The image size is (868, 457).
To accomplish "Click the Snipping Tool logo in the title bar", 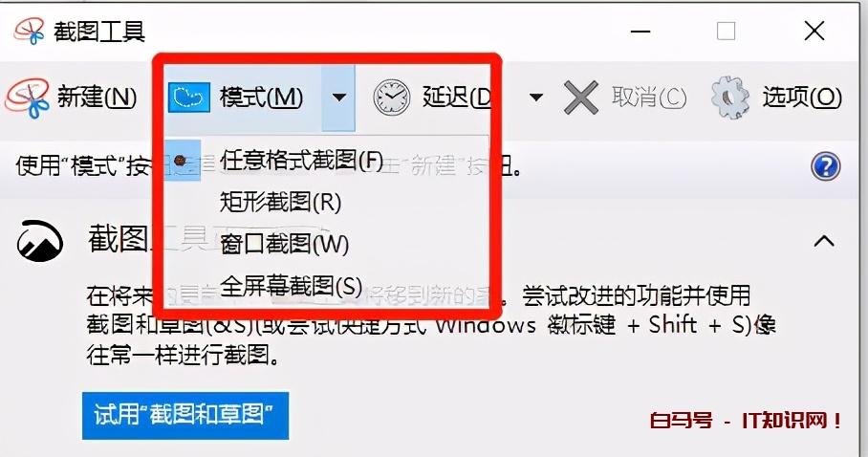I will click(x=29, y=31).
